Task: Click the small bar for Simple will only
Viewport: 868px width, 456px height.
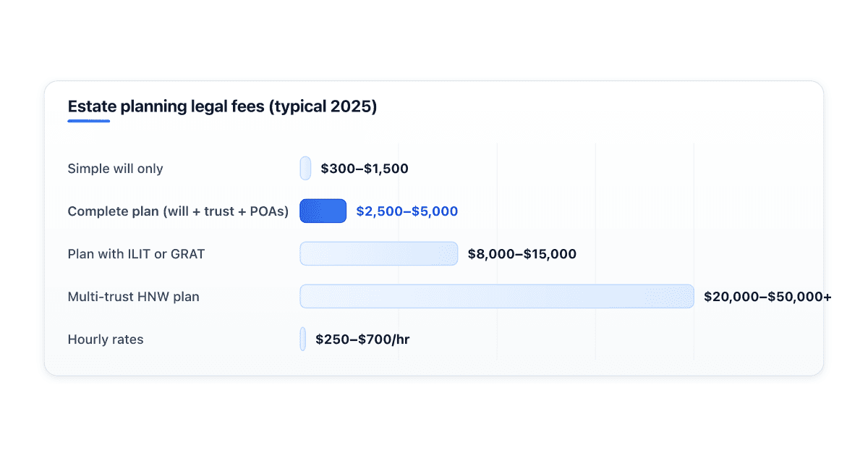Action: (305, 169)
